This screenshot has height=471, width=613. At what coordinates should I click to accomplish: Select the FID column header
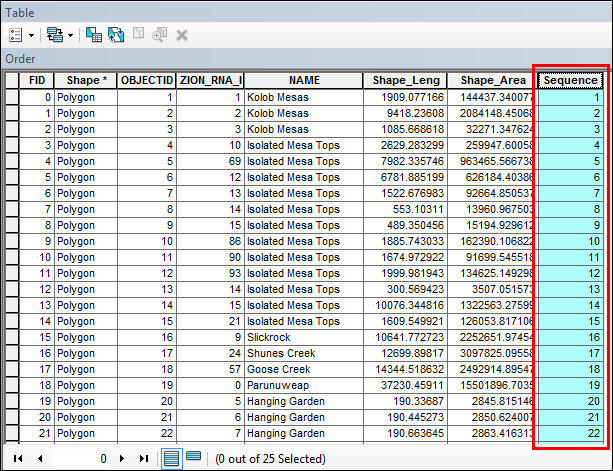[37, 80]
